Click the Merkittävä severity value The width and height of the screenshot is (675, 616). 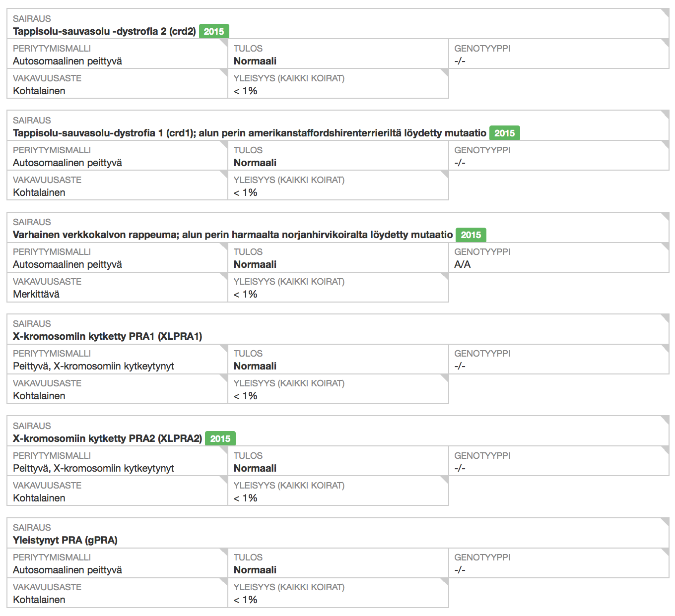[36, 294]
